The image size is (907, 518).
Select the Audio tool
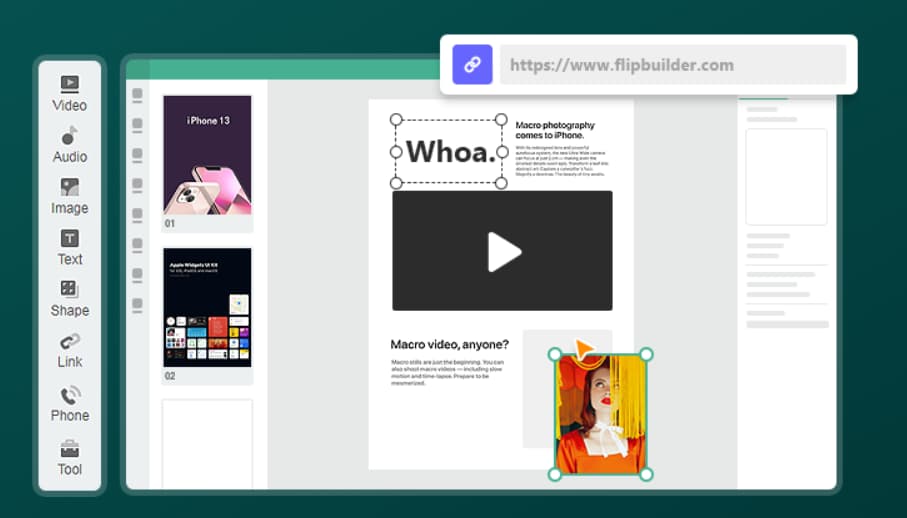click(69, 144)
